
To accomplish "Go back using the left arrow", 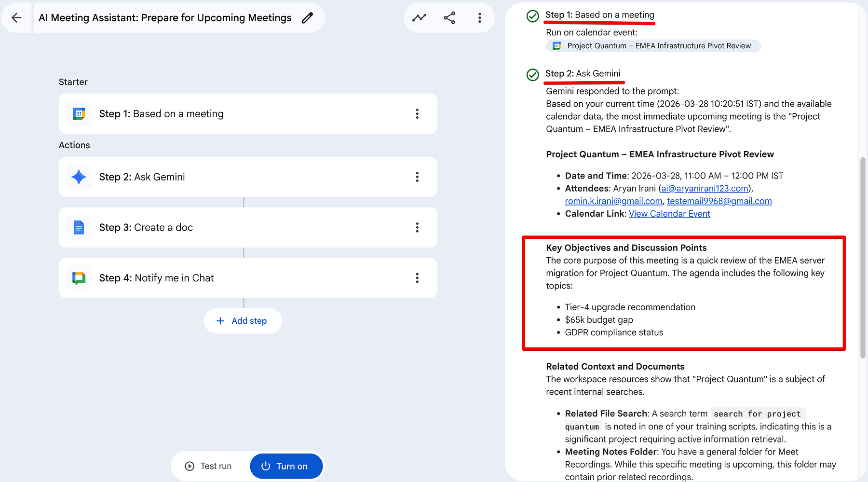I will 16,18.
